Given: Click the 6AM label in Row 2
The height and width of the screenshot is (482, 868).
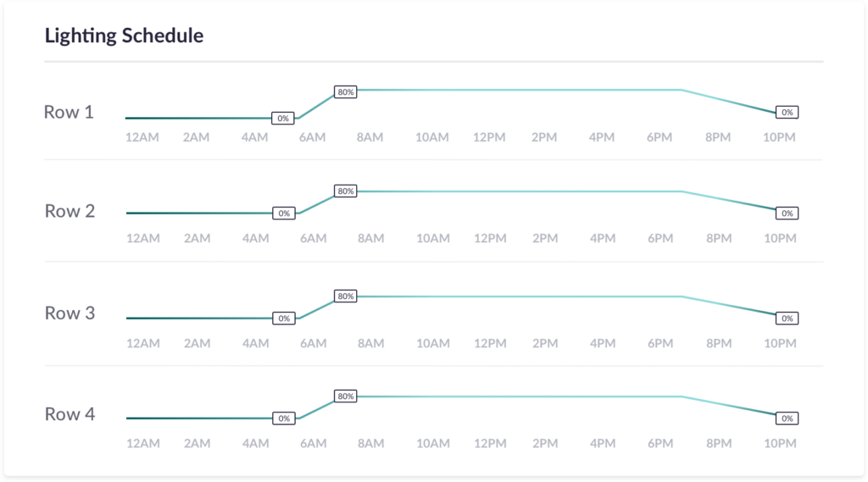Looking at the screenshot, I should 314,238.
